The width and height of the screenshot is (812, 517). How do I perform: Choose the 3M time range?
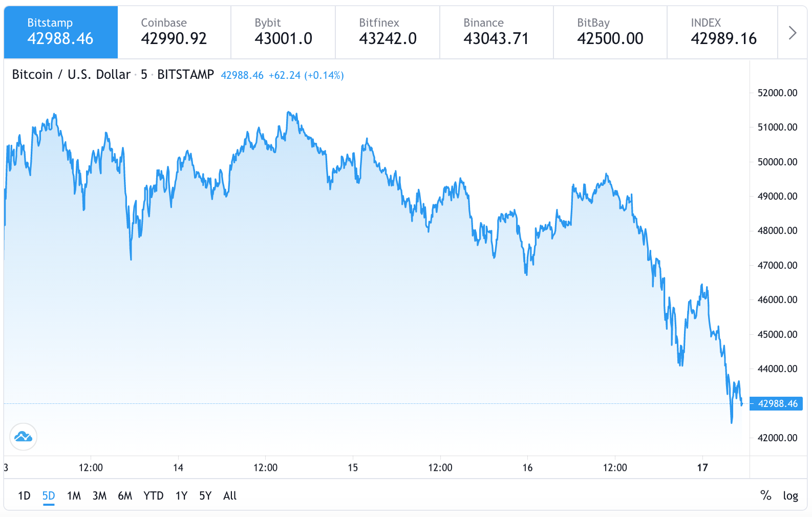99,496
